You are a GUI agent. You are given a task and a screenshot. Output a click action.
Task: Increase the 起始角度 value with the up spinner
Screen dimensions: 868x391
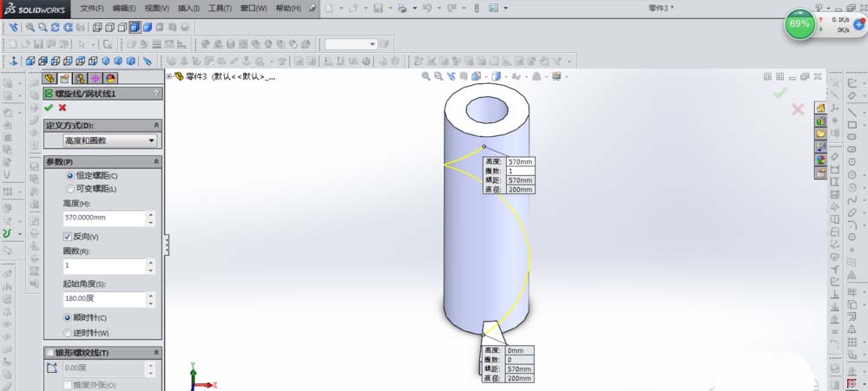tap(150, 296)
